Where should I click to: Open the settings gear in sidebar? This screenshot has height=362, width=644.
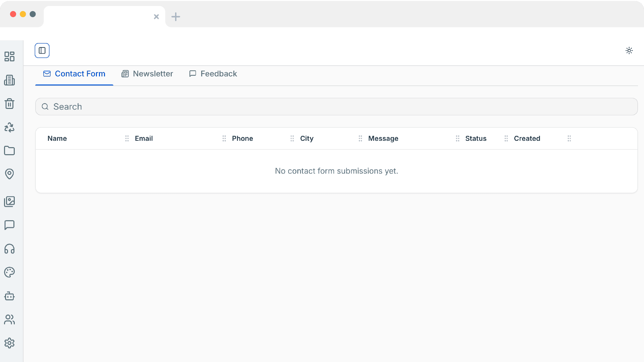(x=9, y=343)
